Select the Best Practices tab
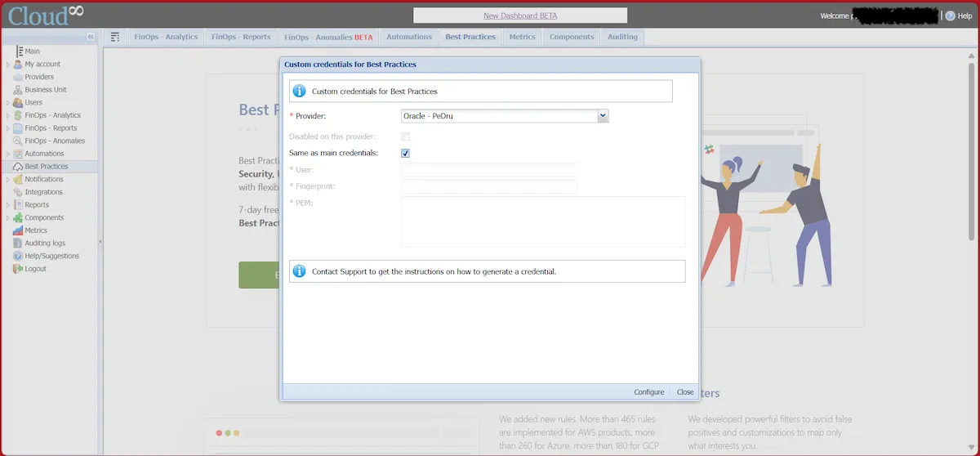980x456 pixels. pyautogui.click(x=470, y=37)
